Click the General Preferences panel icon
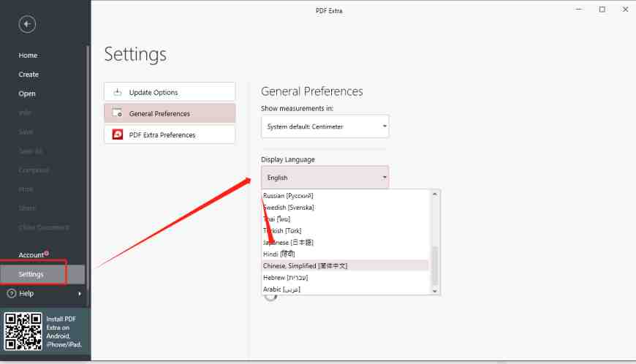 tap(117, 113)
